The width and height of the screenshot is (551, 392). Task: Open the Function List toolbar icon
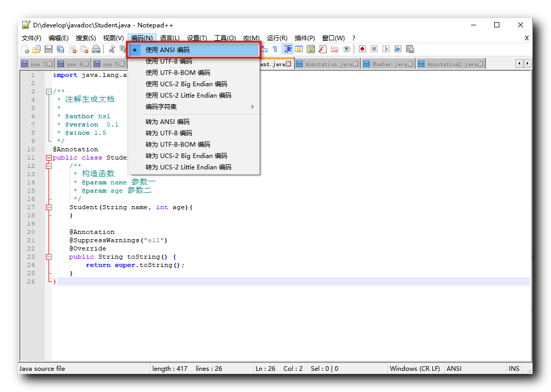(x=323, y=49)
